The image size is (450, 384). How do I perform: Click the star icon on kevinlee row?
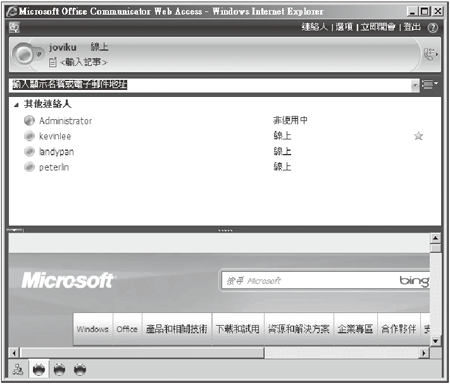tap(418, 136)
